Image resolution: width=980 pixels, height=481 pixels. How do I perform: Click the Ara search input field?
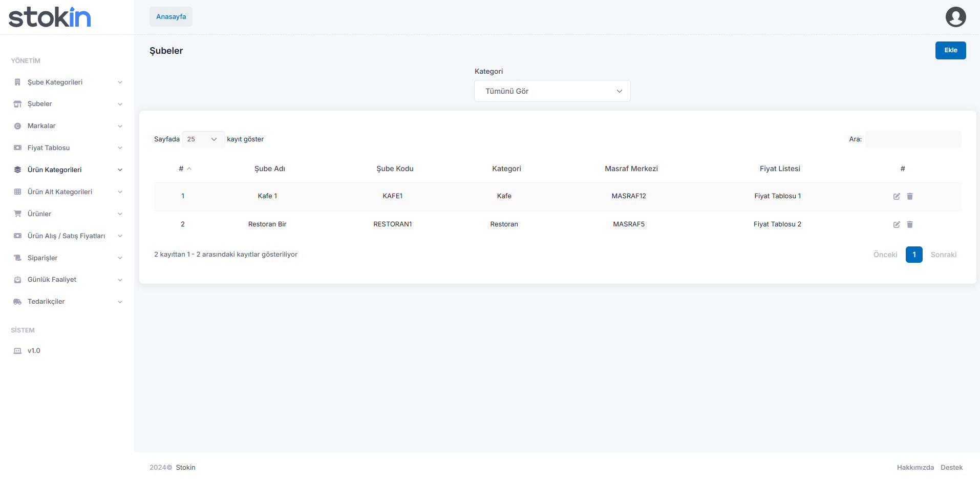[913, 139]
